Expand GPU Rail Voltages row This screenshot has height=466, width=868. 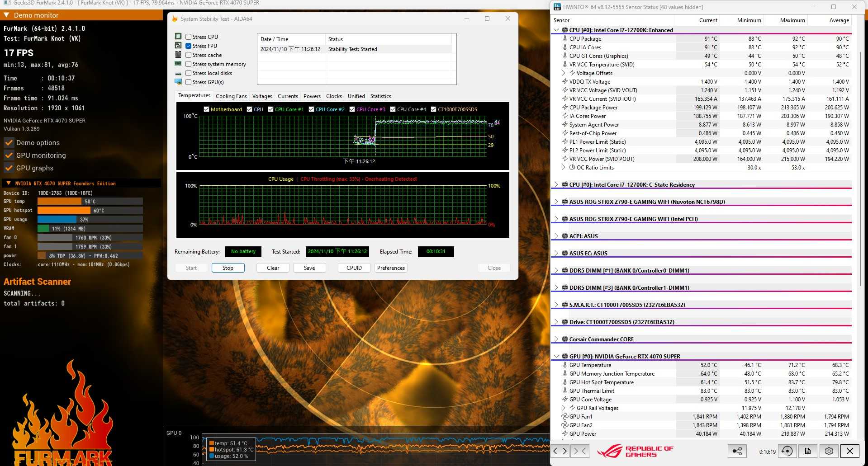563,408
